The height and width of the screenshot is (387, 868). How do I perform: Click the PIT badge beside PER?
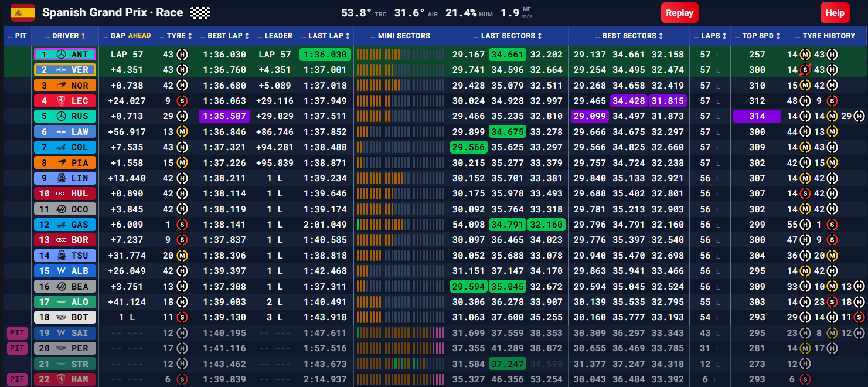[17, 348]
